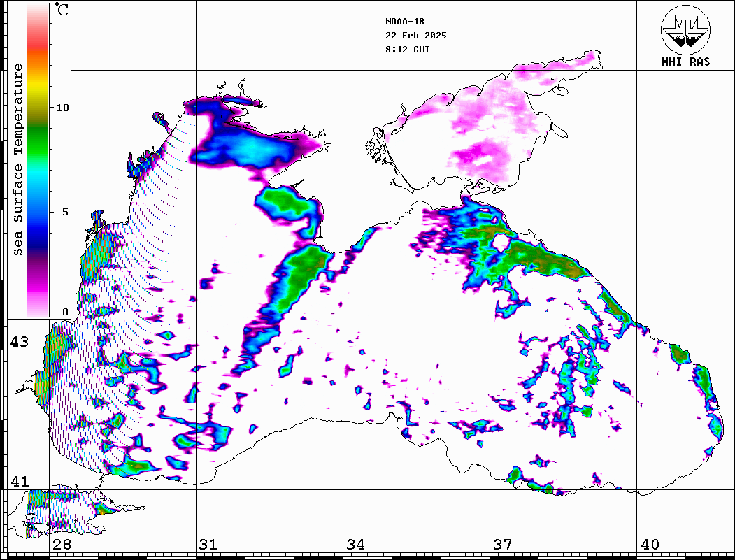Click longitude label '37'
Image resolution: width=735 pixels, height=560 pixels.
(x=503, y=545)
